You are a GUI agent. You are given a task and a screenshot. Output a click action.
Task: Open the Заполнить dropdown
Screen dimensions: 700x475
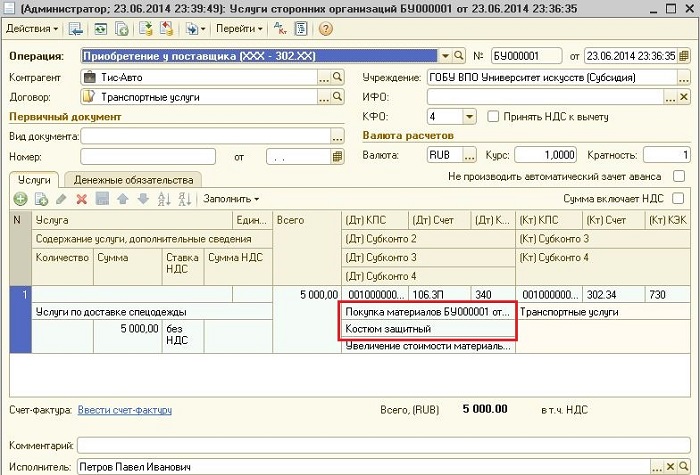point(231,199)
